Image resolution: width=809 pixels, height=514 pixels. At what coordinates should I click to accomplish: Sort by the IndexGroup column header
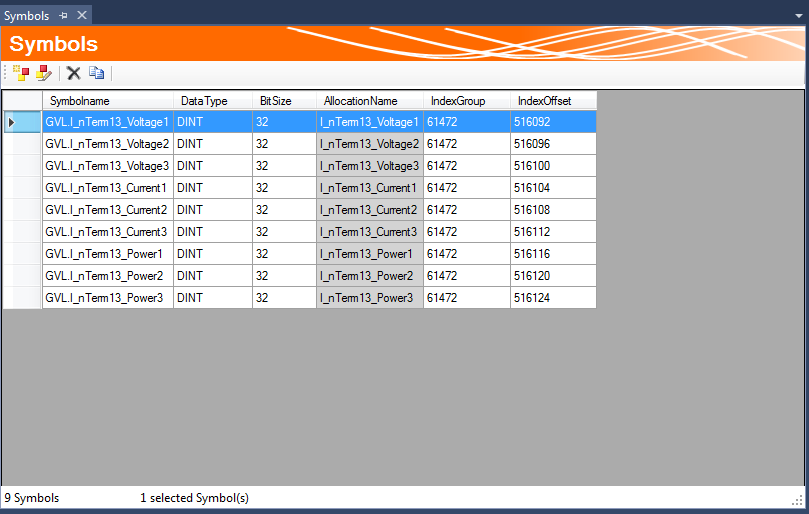467,101
